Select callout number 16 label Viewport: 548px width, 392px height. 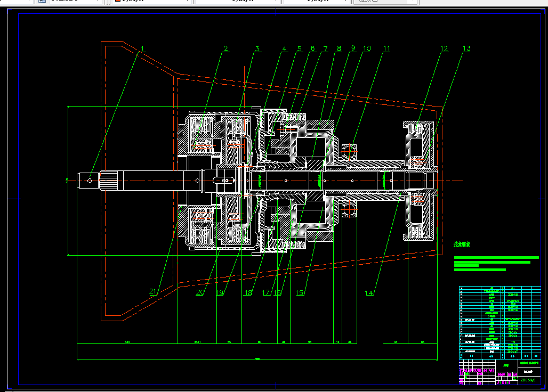278,292
